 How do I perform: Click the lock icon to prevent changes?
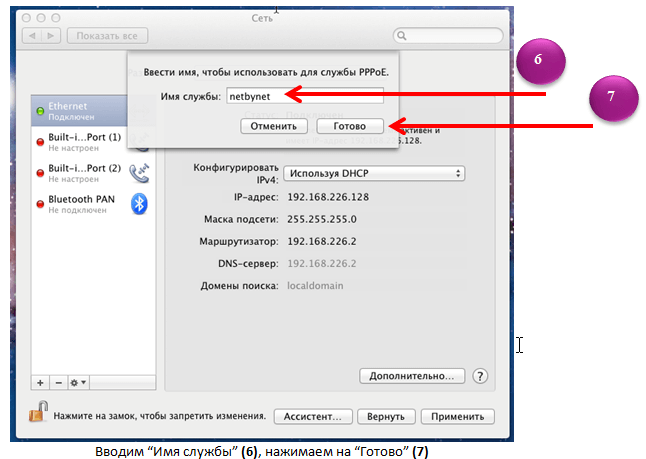coord(38,414)
